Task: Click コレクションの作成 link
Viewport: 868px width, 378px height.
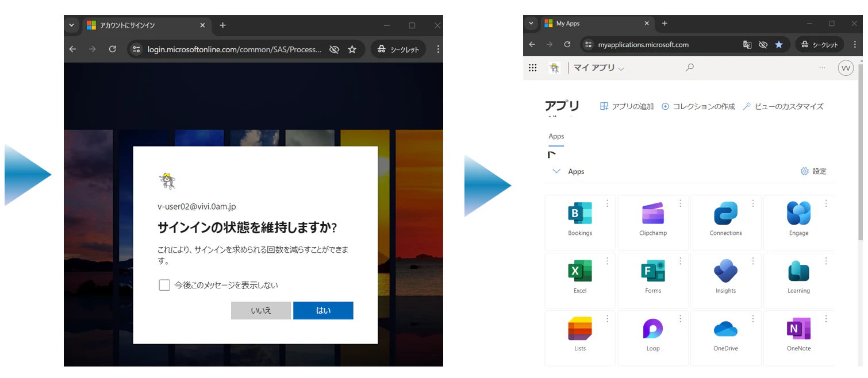Action: pyautogui.click(x=698, y=106)
